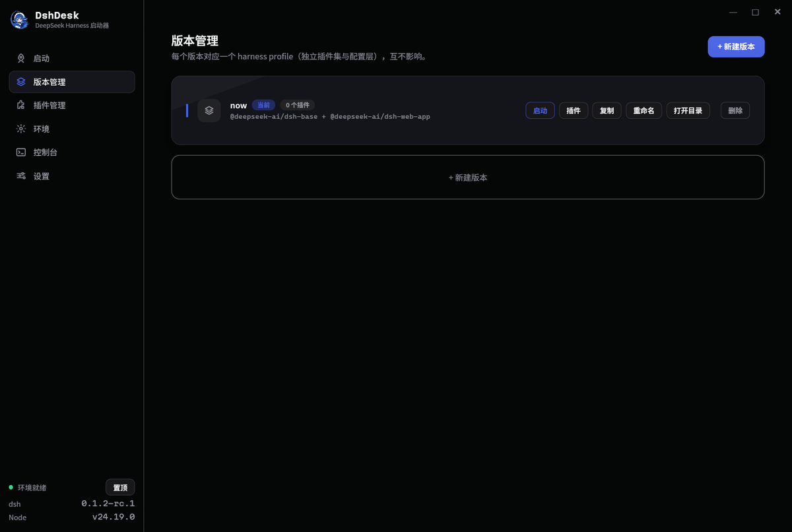
Task: Click the puzzle icon beside 插件管理
Action: pos(21,105)
